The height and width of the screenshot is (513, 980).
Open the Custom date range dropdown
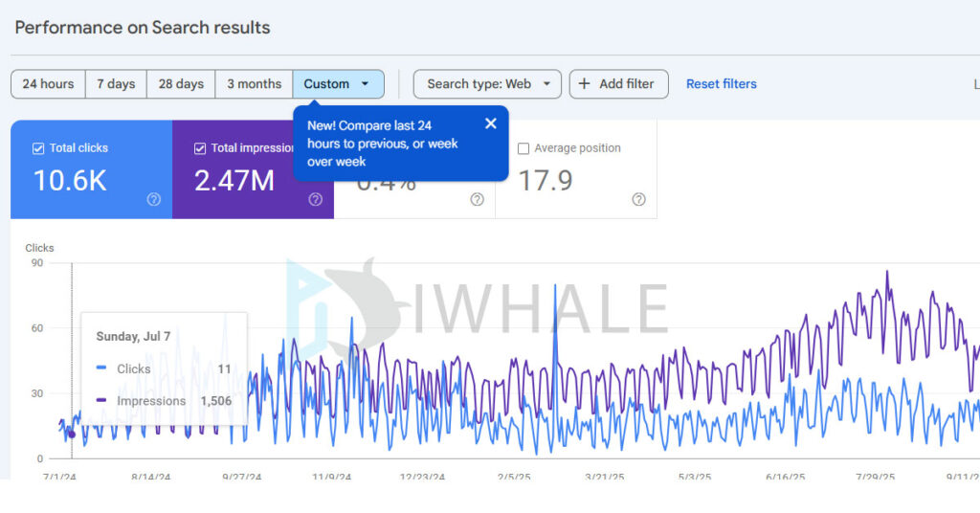338,84
